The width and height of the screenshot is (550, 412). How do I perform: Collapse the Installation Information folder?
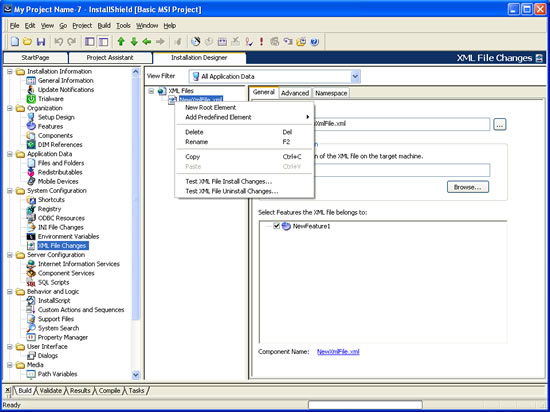point(10,72)
